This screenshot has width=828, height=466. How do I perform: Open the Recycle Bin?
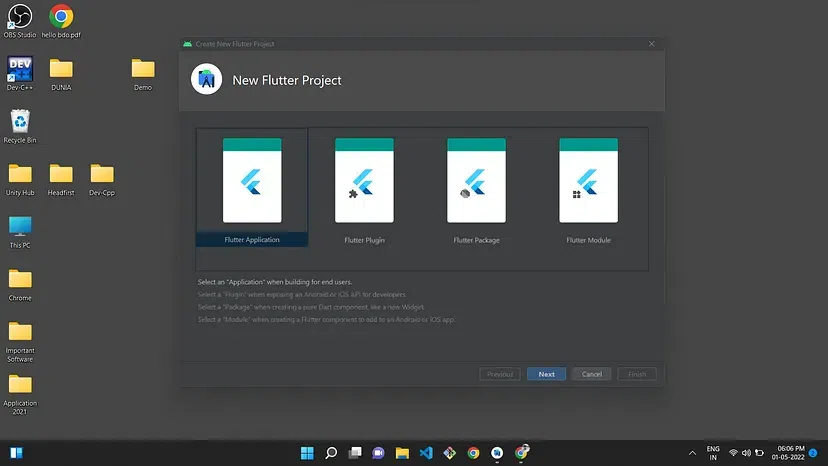[20, 126]
